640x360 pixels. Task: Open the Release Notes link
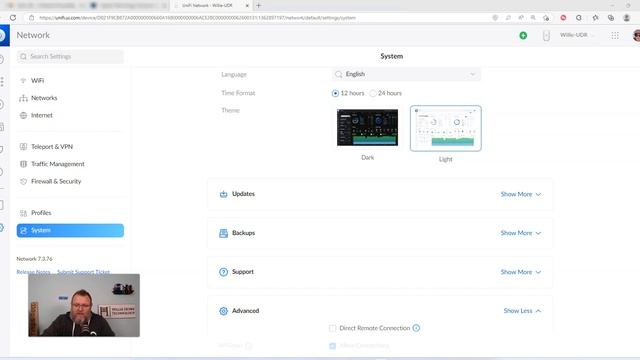(x=33, y=272)
